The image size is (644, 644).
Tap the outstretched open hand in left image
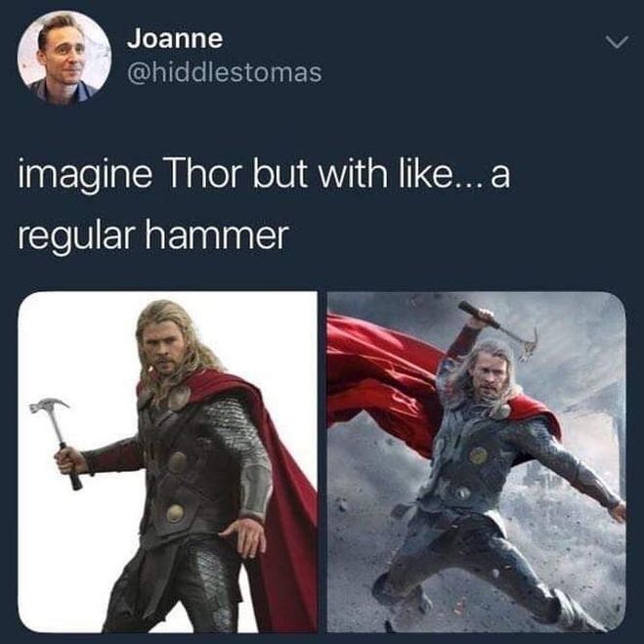242,537
